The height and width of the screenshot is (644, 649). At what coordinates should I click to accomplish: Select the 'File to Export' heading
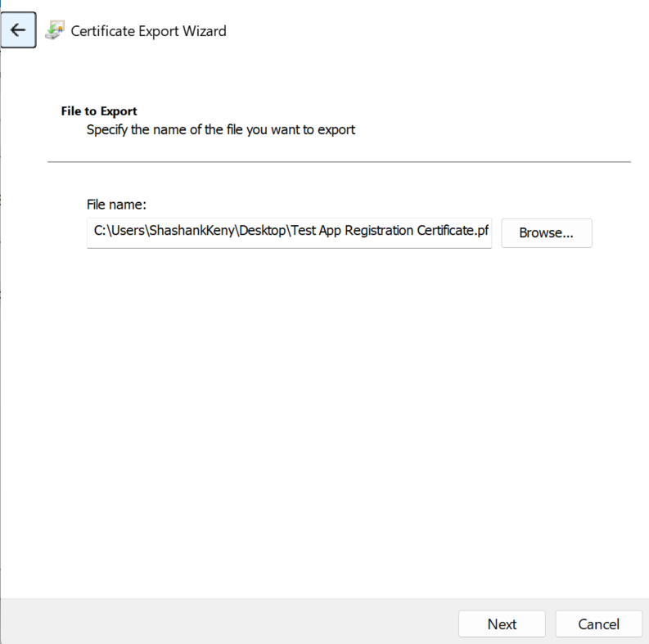(99, 111)
